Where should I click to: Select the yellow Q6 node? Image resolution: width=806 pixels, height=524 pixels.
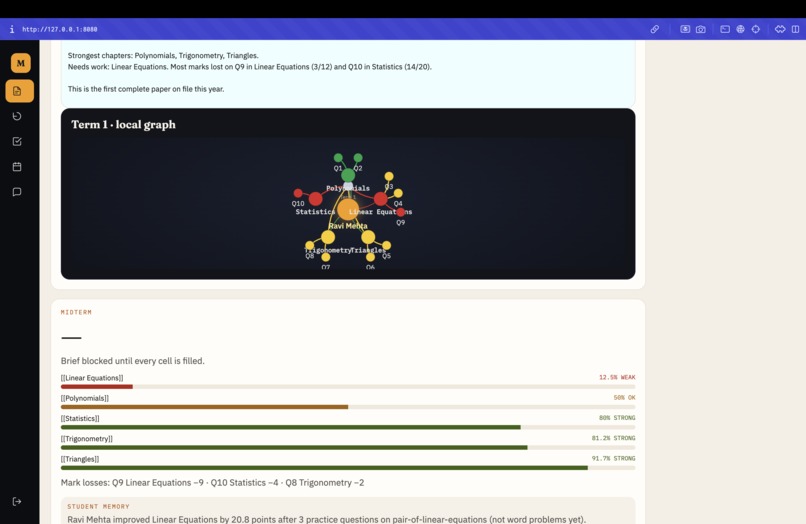[x=370, y=257]
